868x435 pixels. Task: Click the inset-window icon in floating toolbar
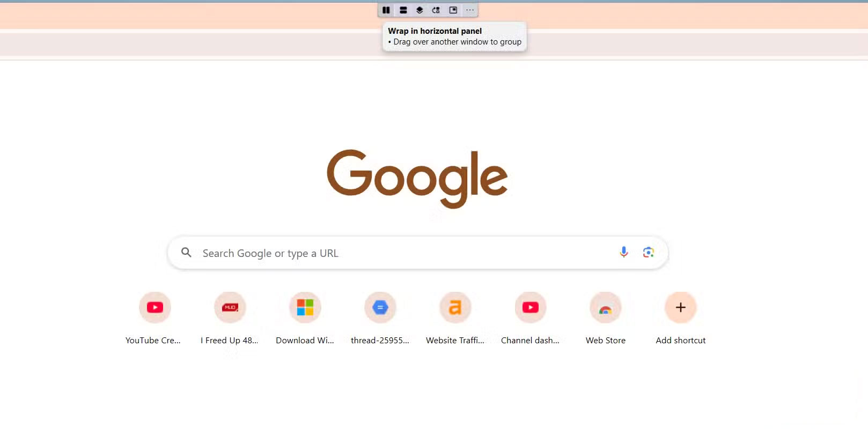[453, 10]
